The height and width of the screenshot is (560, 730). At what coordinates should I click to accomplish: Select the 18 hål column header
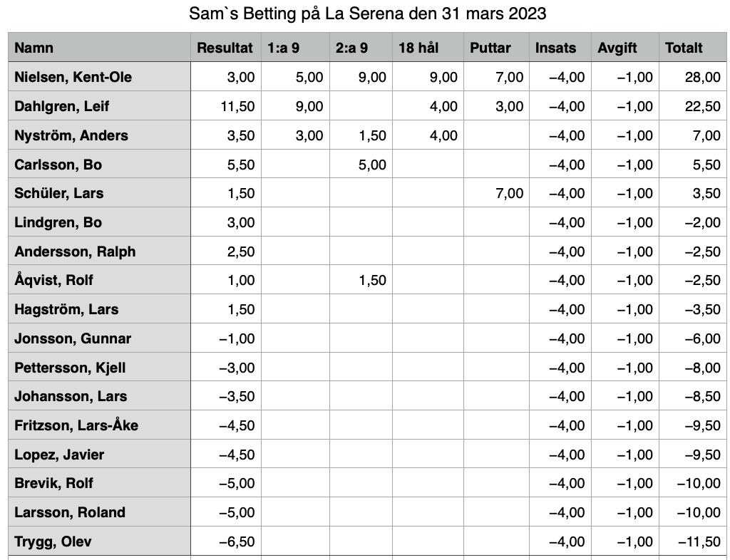(428, 48)
